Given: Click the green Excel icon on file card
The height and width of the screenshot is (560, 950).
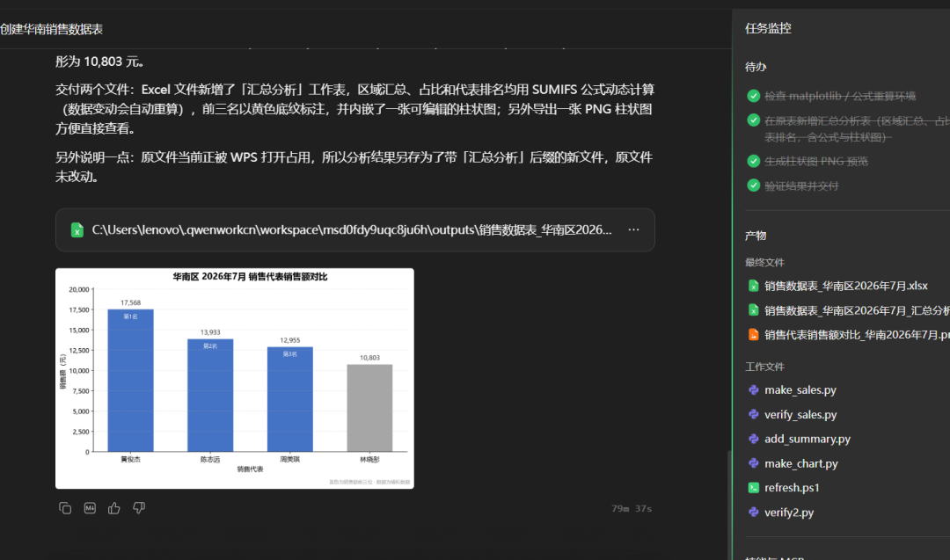Looking at the screenshot, I should (77, 229).
